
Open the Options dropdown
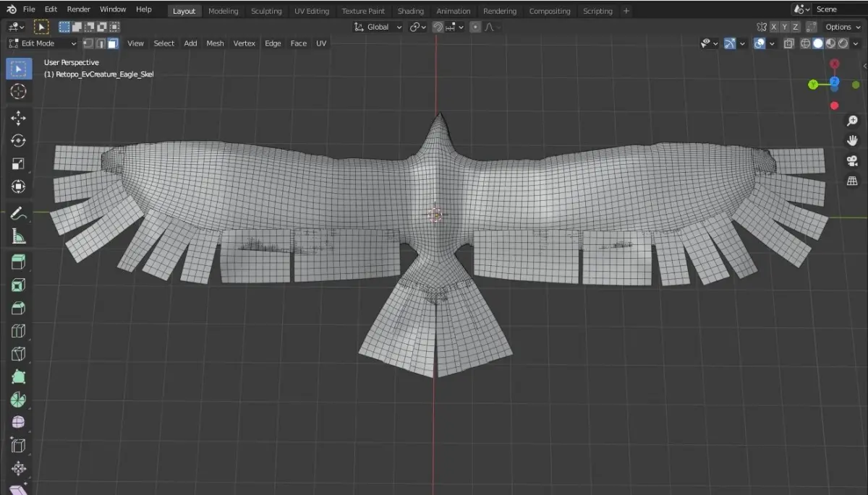point(843,27)
